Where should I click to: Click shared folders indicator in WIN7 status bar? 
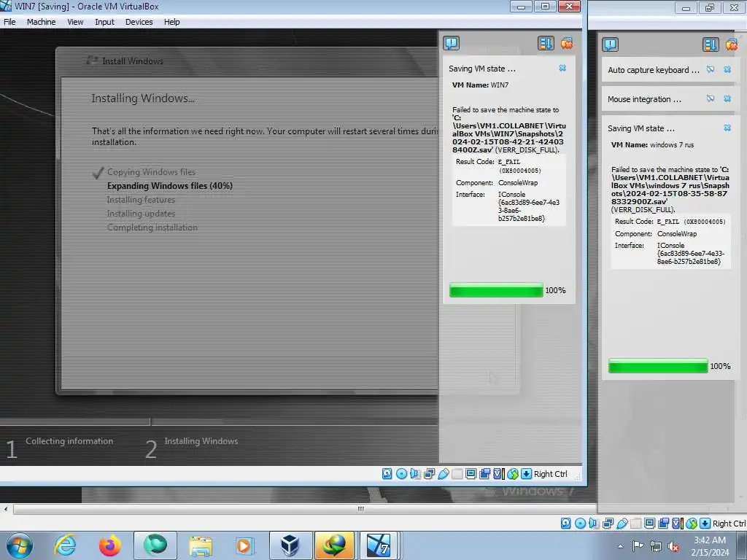coord(457,474)
